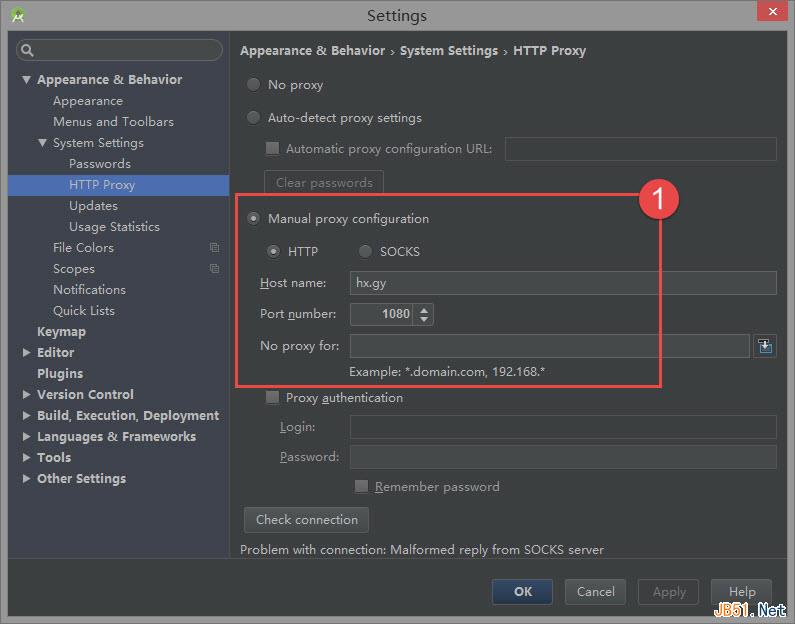Select the SOCKS radio button
Screen dimensions: 795x624
pyautogui.click(x=366, y=251)
